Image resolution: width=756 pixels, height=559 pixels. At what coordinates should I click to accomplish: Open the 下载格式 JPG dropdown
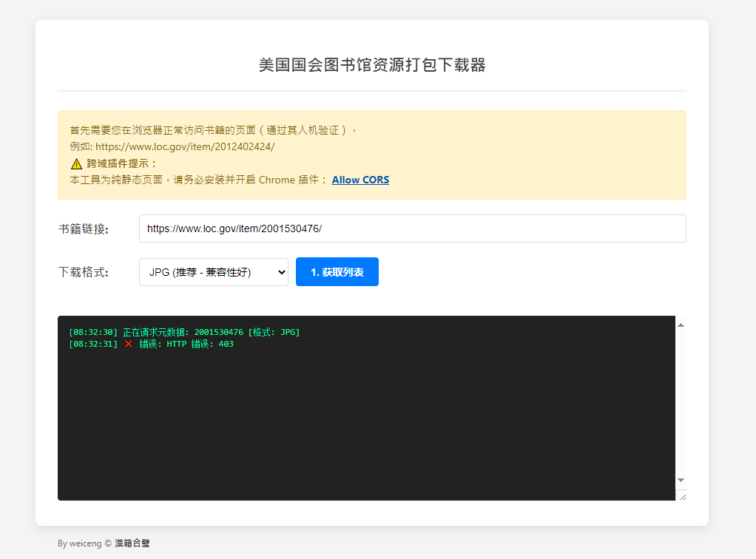click(x=214, y=272)
